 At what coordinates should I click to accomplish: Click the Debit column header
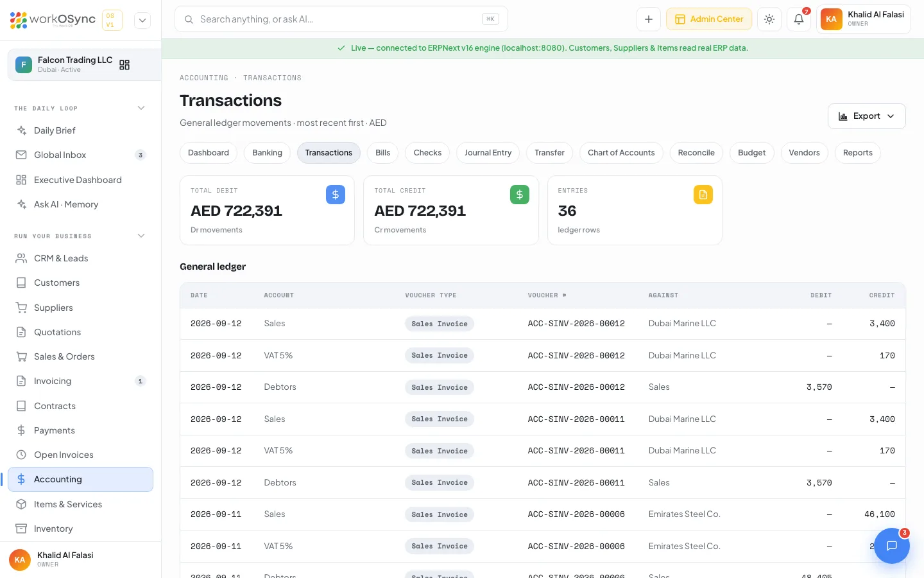click(x=821, y=295)
